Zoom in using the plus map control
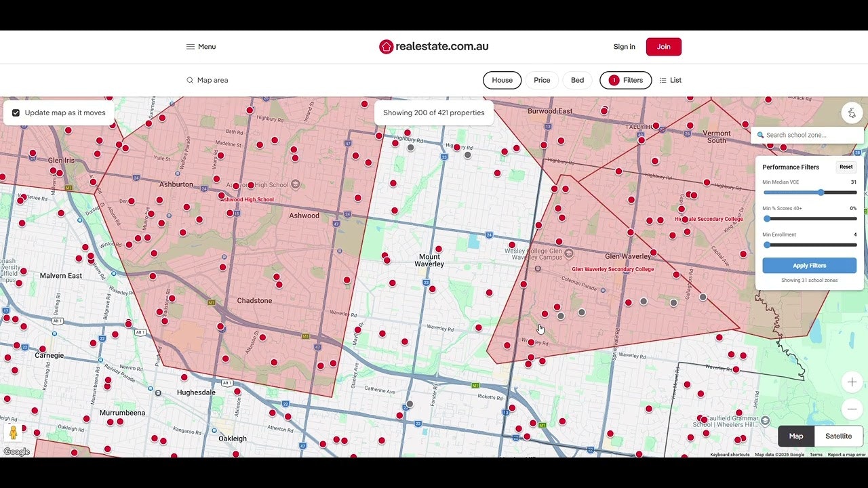The image size is (868, 488). coord(852,382)
